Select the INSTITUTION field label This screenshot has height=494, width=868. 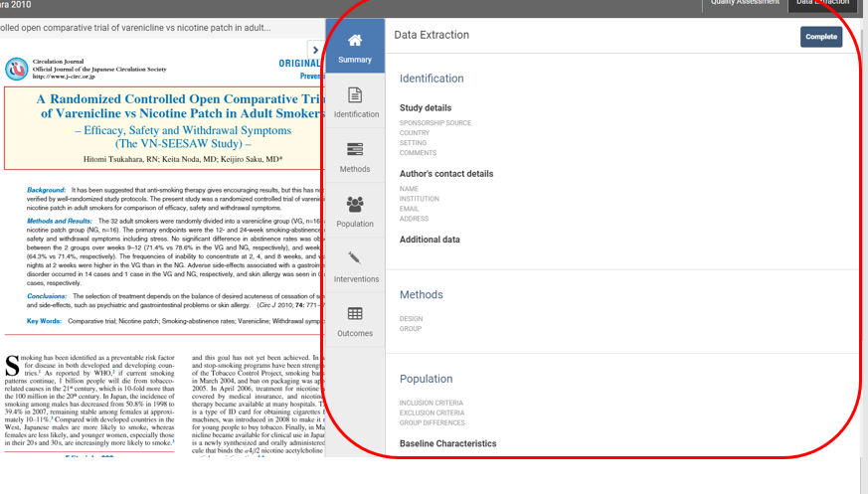pyautogui.click(x=419, y=199)
